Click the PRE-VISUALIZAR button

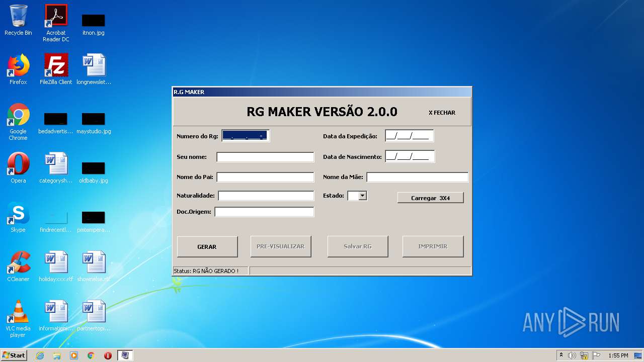281,246
